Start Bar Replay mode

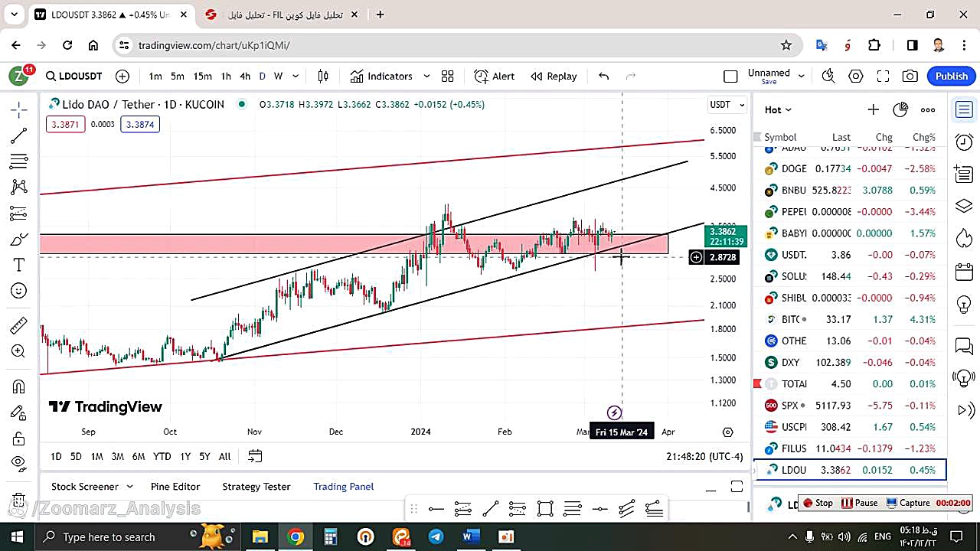click(x=554, y=76)
